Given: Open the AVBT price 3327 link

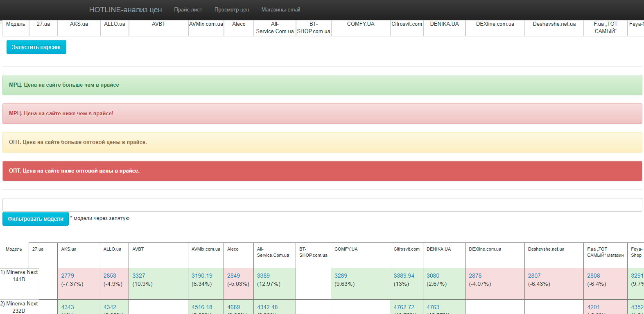Looking at the screenshot, I should click(x=138, y=276).
